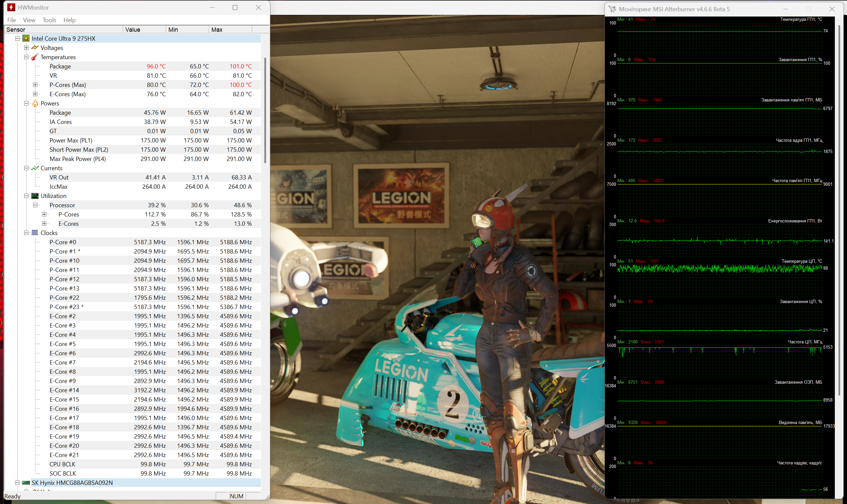Viewport: 847px width, 504px height.
Task: Click the SK Hynix memory module icon
Action: [x=26, y=483]
